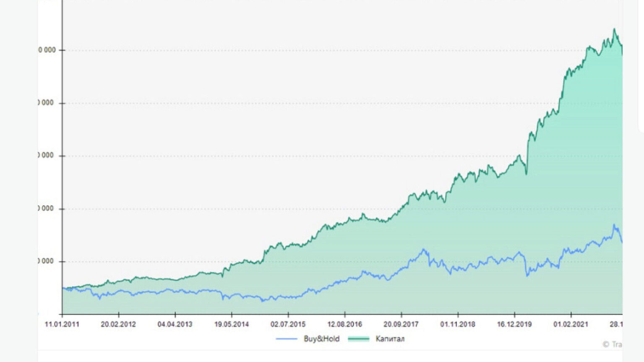
Task: Click the cut-off last date label on x-axis
Action: pos(616,324)
